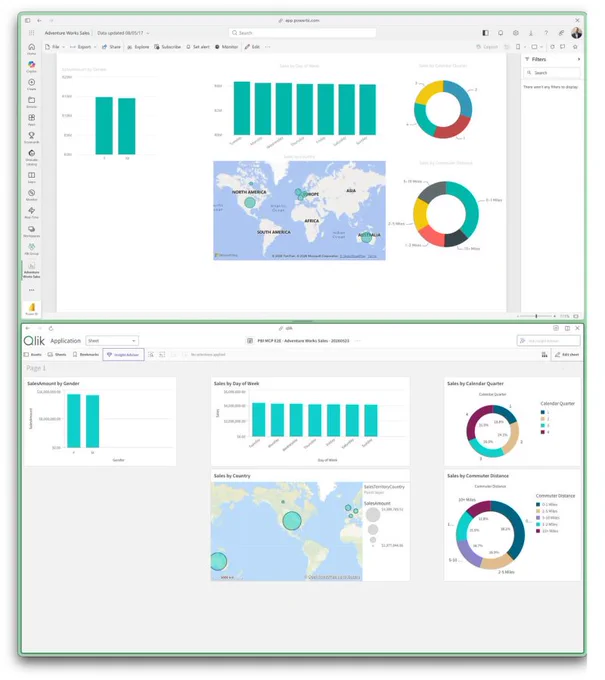Image resolution: width=605 pixels, height=680 pixels.
Task: Open the Qlik Assets tab
Action: pyautogui.click(x=33, y=355)
